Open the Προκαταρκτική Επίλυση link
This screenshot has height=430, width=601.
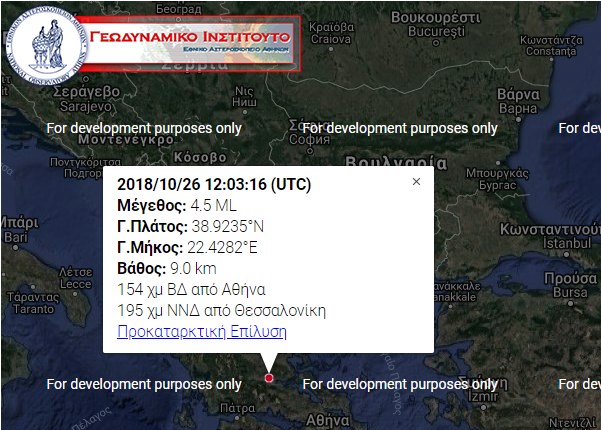(x=202, y=332)
